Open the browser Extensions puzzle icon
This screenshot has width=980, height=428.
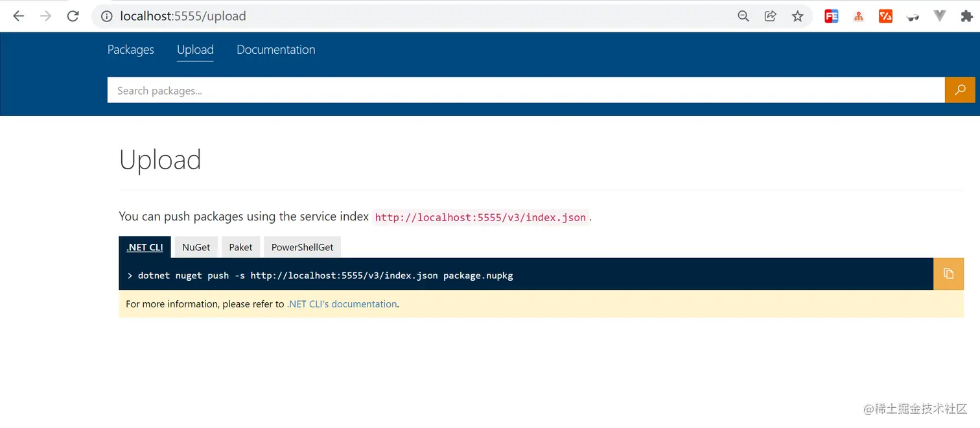[x=966, y=16]
